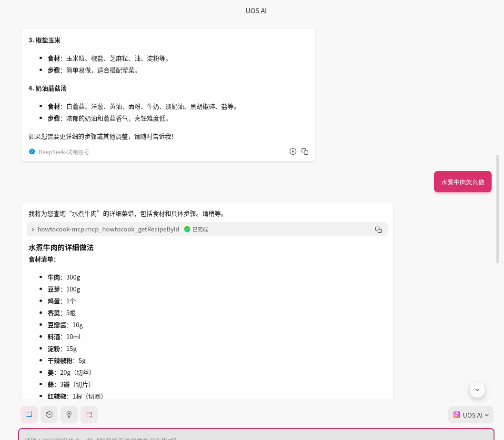Click the red window icon in the bottom toolbar
Image resolution: width=504 pixels, height=440 pixels.
[x=89, y=415]
